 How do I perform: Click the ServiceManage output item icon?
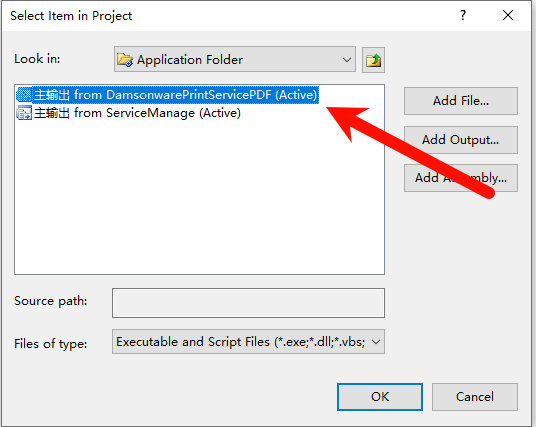pyautogui.click(x=24, y=113)
